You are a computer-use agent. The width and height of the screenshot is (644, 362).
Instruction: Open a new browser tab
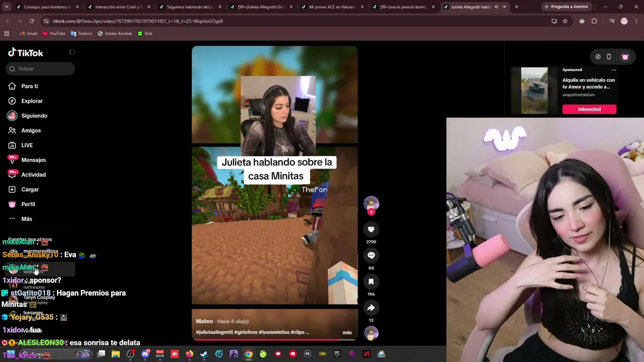coord(516,7)
